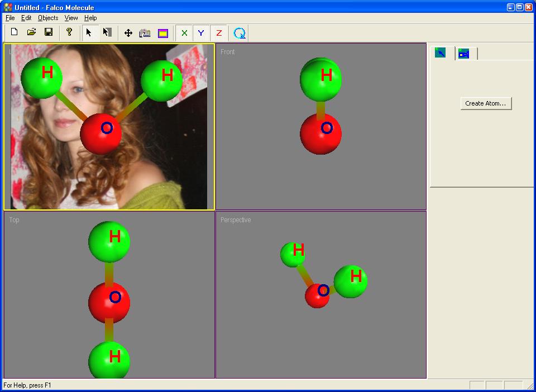Viewport: 536px width, 392px height.
Task: Click the top hydrogen atom in Top view
Action: click(109, 242)
